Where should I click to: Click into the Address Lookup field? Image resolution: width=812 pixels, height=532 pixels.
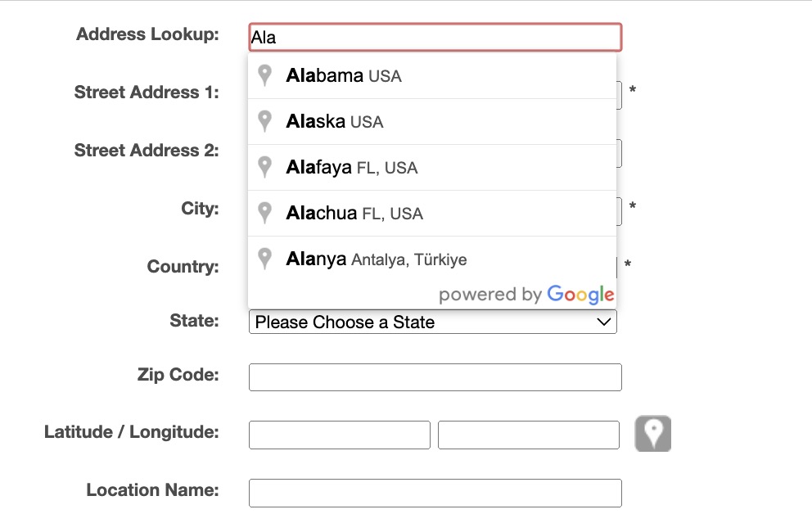(435, 38)
